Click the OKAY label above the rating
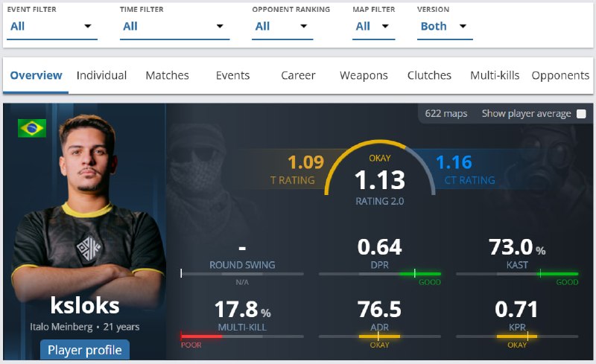 click(380, 158)
